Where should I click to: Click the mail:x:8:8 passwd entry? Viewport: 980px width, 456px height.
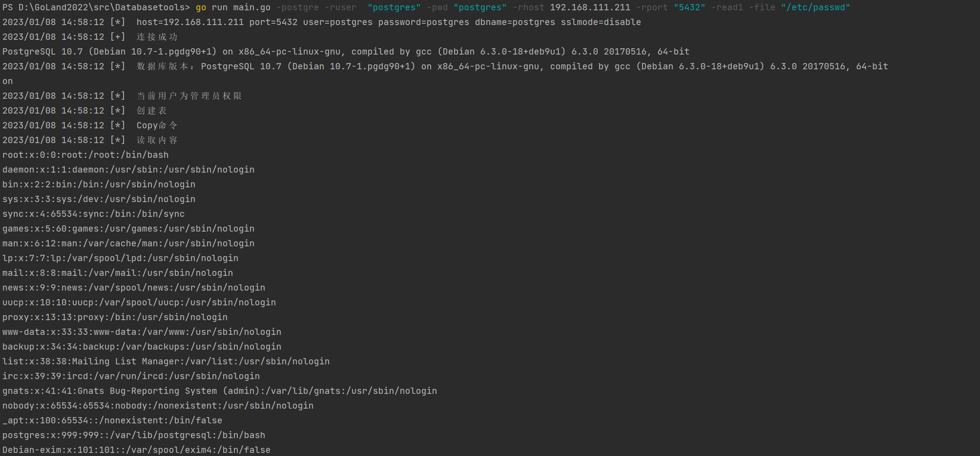pos(118,273)
